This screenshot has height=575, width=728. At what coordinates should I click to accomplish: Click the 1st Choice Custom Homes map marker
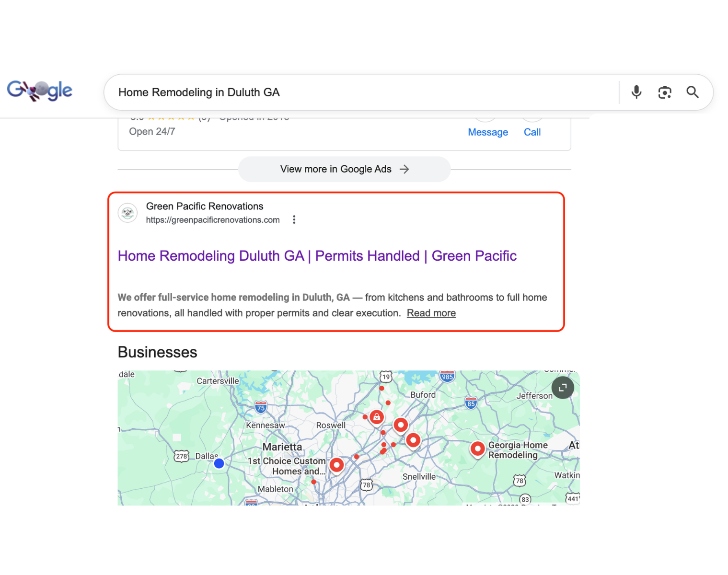(x=337, y=464)
